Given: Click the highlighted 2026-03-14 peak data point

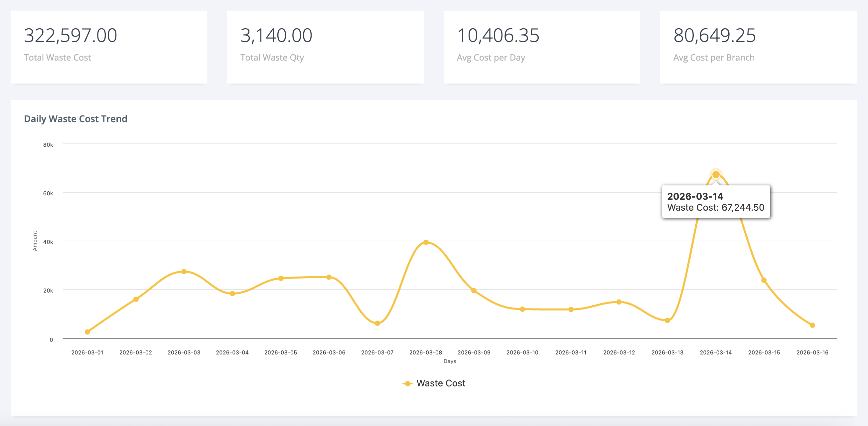Looking at the screenshot, I should tap(716, 174).
